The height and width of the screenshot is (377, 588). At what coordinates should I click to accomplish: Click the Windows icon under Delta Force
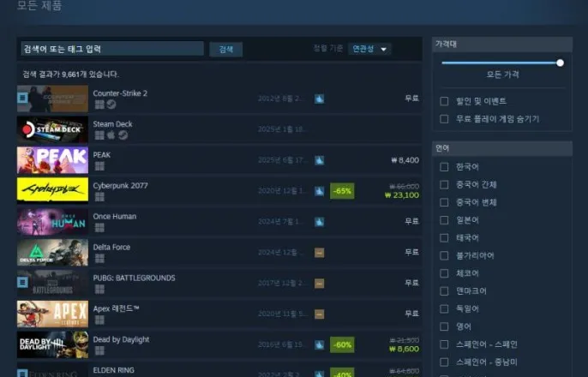[x=99, y=258]
